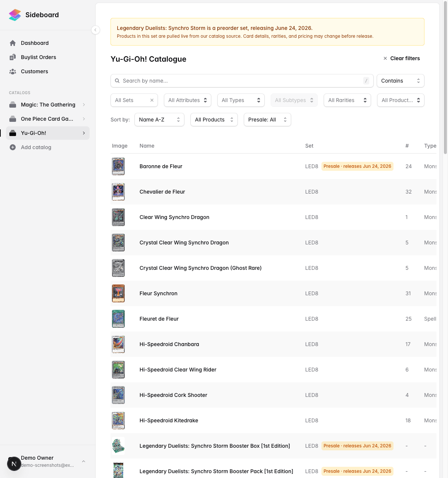This screenshot has height=478, width=448.
Task: Collapse the sidebar with the chevron button
Action: point(96,30)
